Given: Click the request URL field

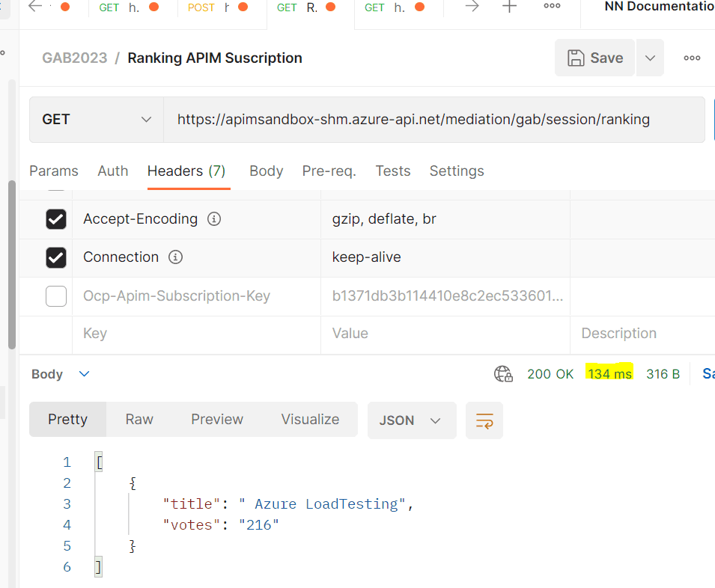Looking at the screenshot, I should (433, 120).
